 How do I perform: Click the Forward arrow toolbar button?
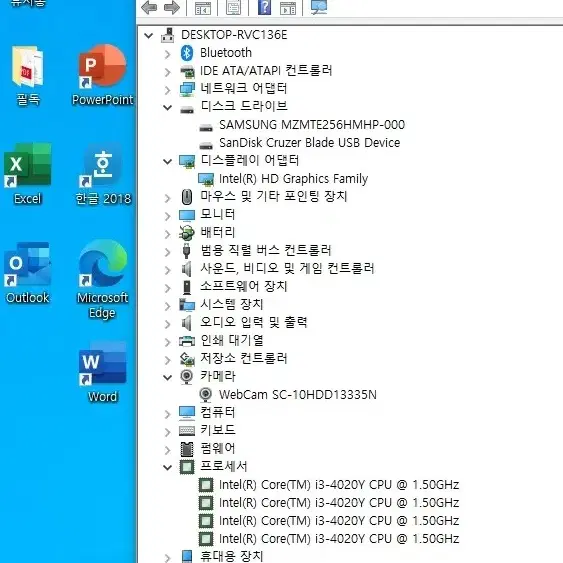172,7
